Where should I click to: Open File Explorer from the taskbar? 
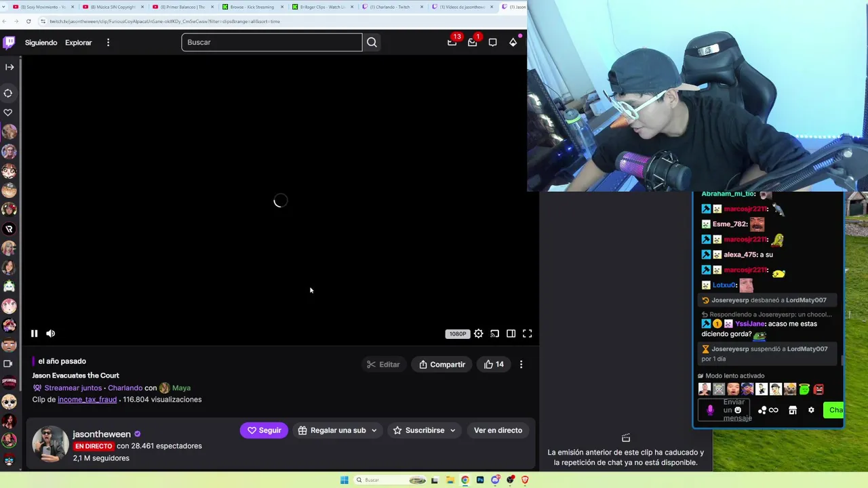[450, 480]
